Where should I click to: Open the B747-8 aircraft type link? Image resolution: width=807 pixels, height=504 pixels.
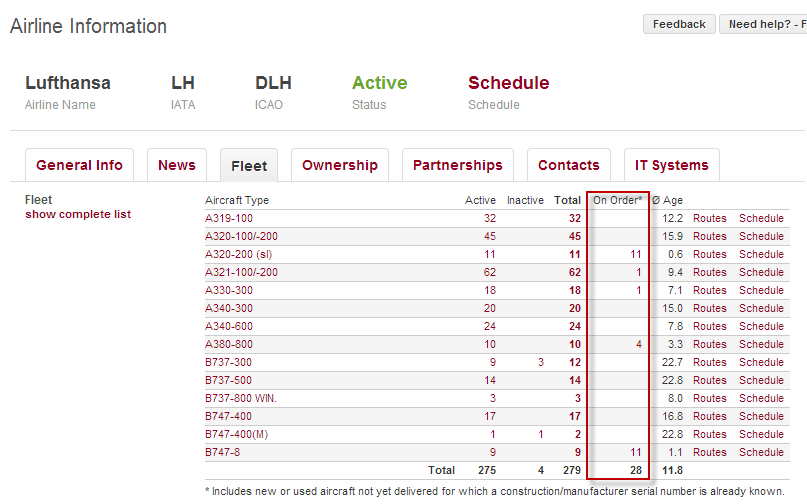coord(222,452)
